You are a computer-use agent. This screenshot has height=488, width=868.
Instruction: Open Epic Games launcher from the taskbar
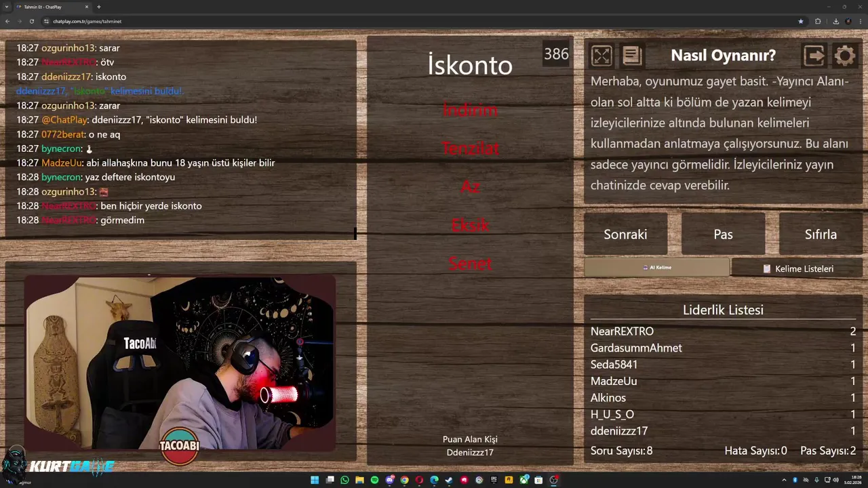coord(494,480)
